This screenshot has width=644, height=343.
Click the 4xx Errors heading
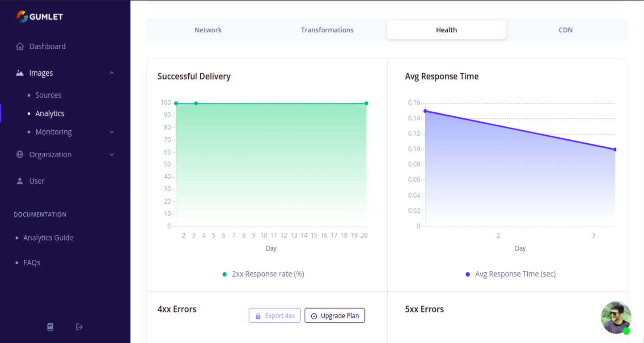click(x=177, y=309)
